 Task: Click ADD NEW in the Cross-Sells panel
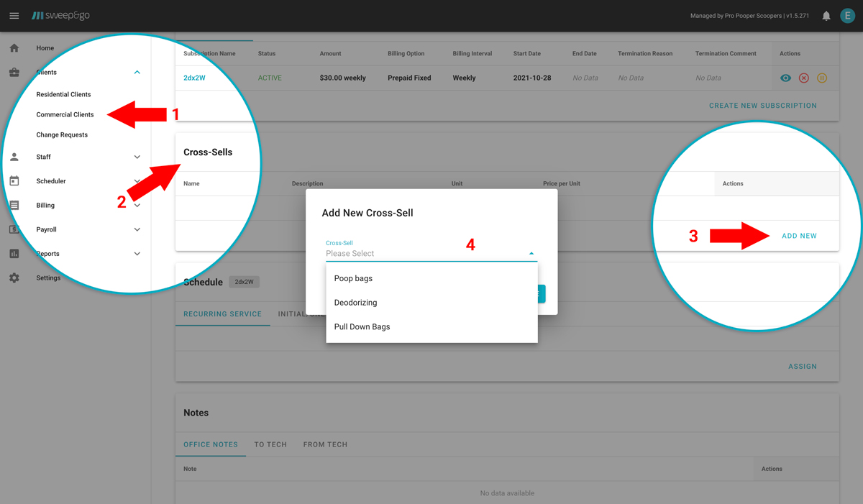799,235
